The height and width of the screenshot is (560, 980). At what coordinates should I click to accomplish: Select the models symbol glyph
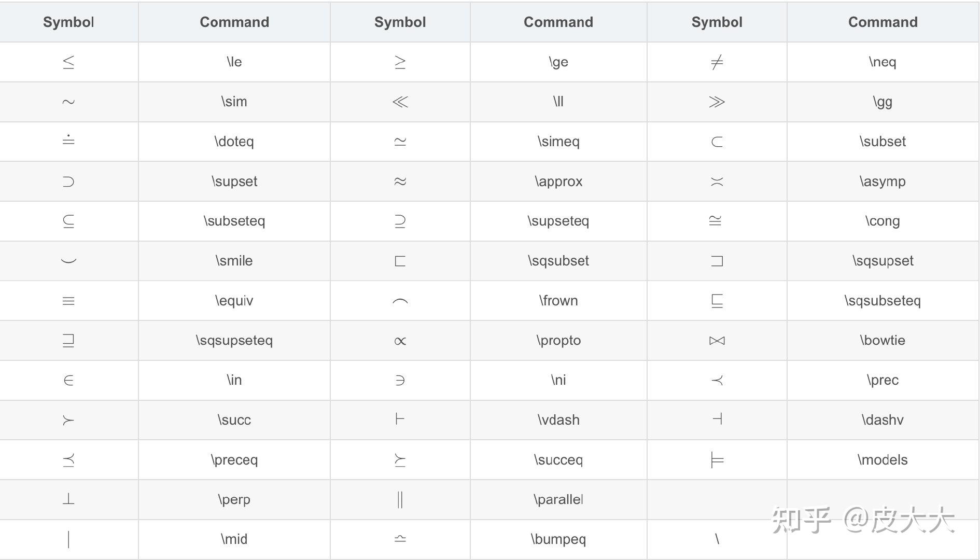[717, 460]
